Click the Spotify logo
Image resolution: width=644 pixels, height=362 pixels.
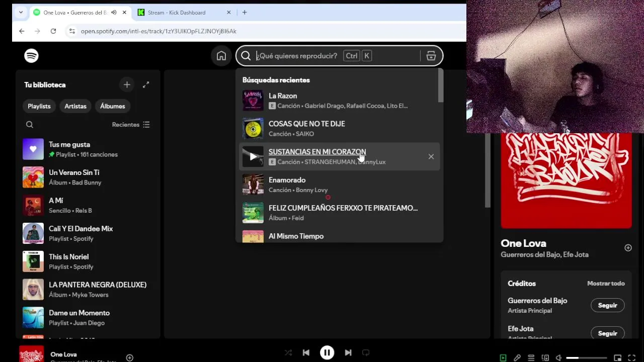coord(31,56)
